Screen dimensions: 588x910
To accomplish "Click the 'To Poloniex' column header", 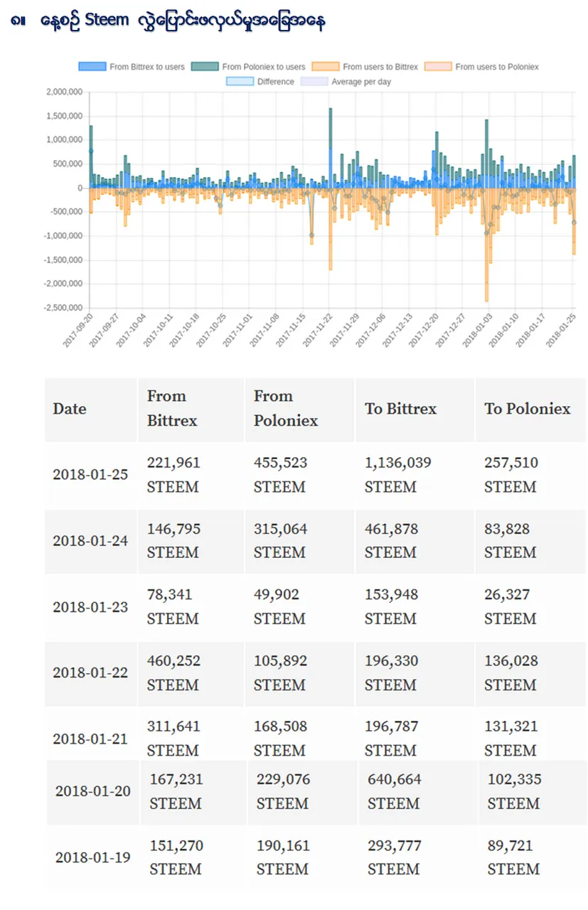I will (x=530, y=409).
